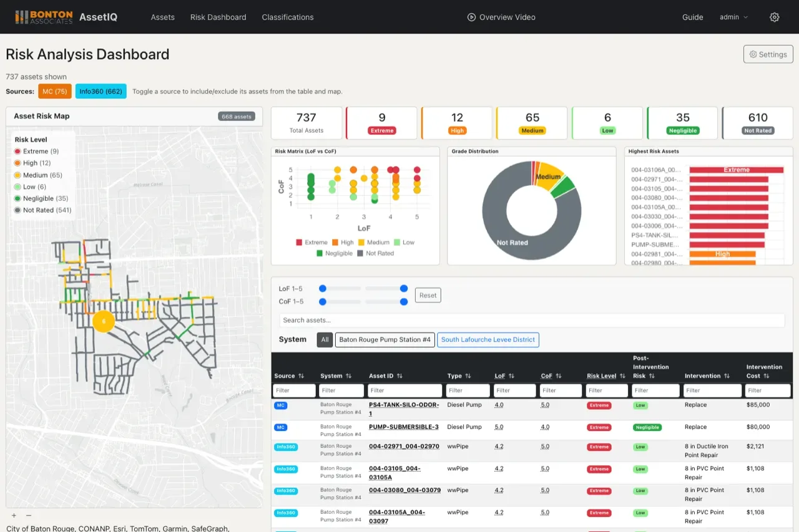This screenshot has height=532, width=799.
Task: Focus the Asset ID column filter box
Action: point(405,390)
